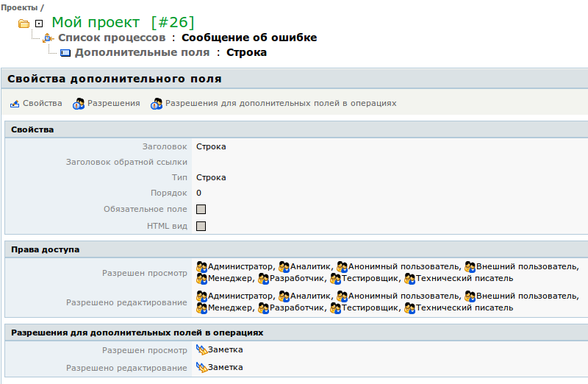Toggle the HTML вид checkbox
Screen dimensions: 588x384
tap(201, 226)
